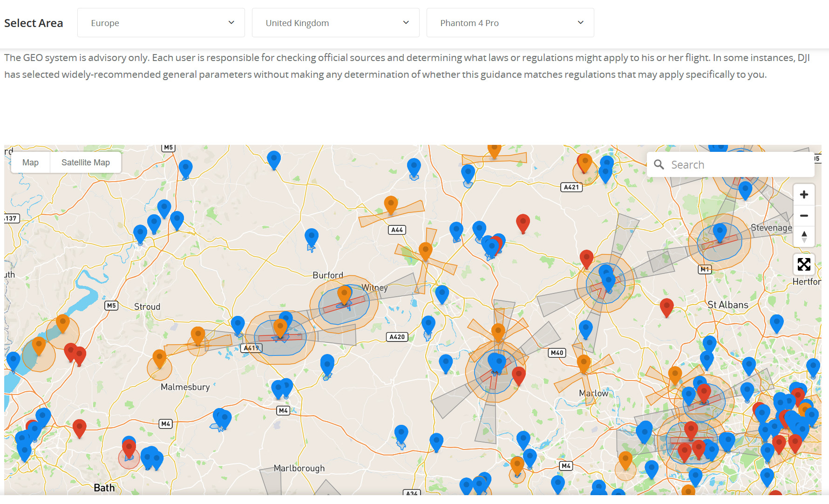
Task: Click the red pin left of M4 label near Bath
Action: (x=79, y=429)
